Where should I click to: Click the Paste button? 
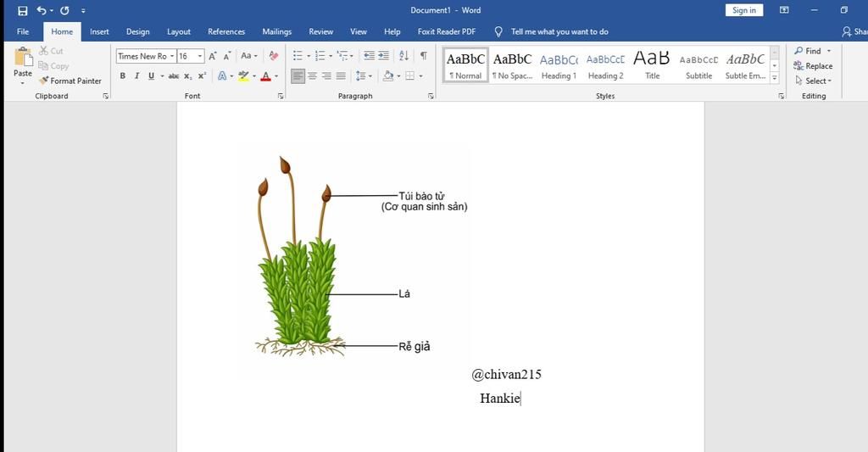(x=23, y=66)
